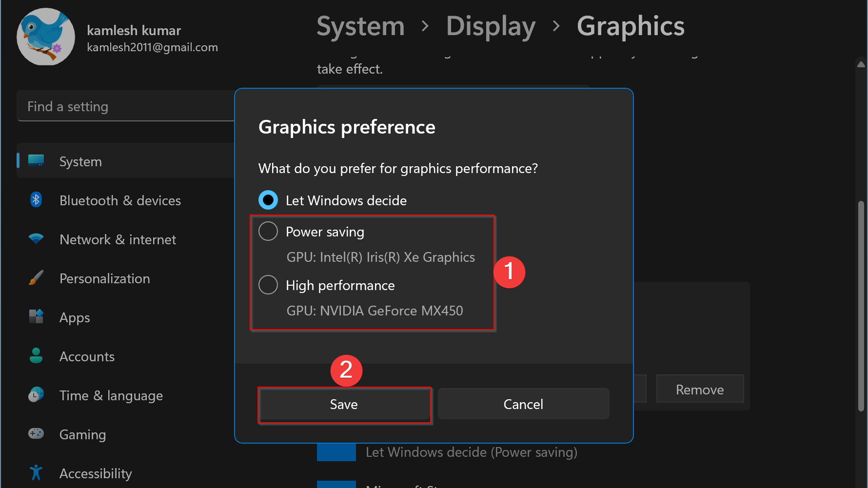Click the Accounts person icon
This screenshot has width=868, height=488.
tap(36, 356)
